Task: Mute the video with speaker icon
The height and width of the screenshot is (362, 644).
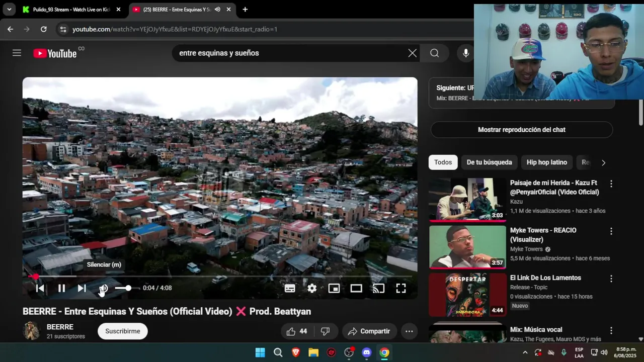Action: coord(104,288)
